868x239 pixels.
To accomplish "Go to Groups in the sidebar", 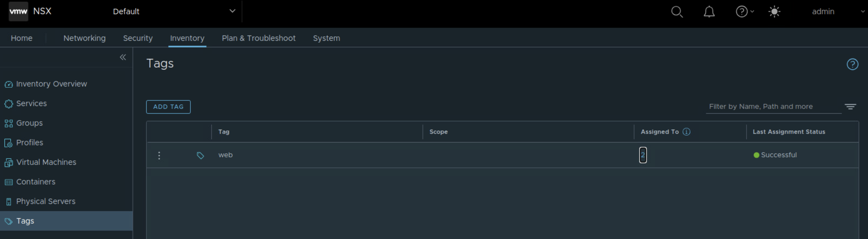I will tap(29, 123).
